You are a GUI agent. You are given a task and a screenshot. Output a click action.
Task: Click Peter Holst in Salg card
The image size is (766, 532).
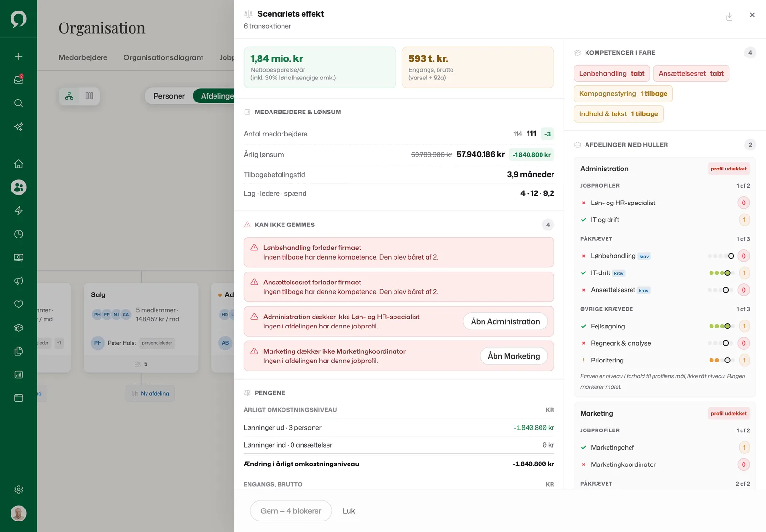click(x=122, y=343)
